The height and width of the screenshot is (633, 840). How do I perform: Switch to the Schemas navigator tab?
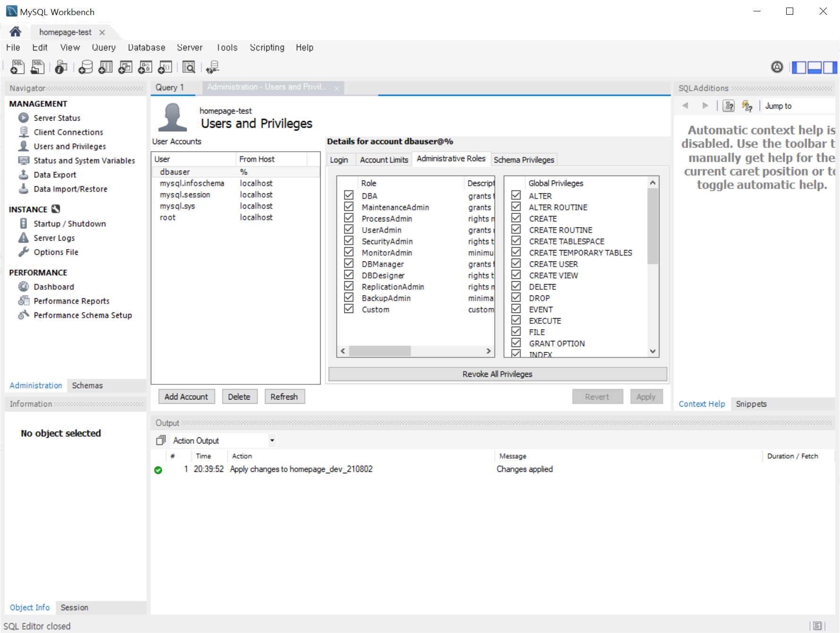click(x=87, y=385)
